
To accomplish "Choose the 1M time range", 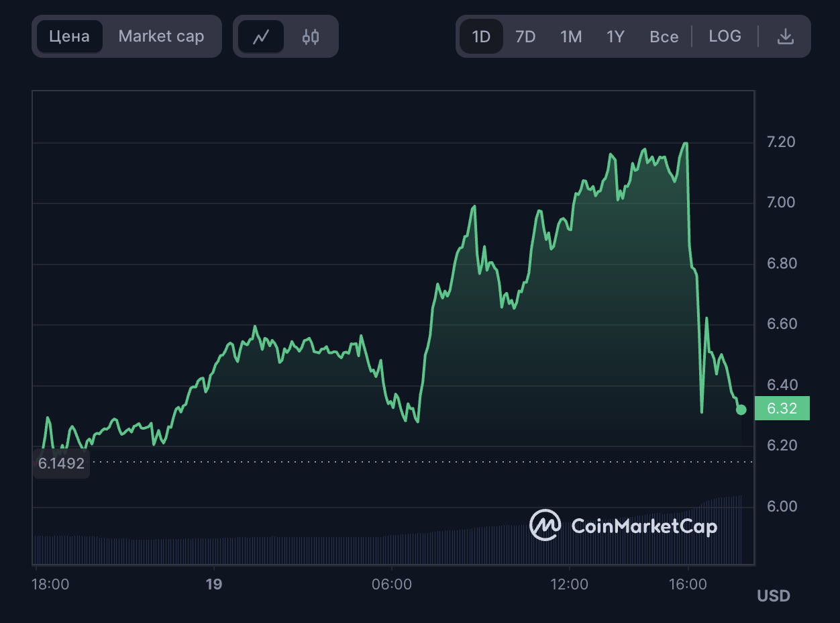I will pos(571,36).
